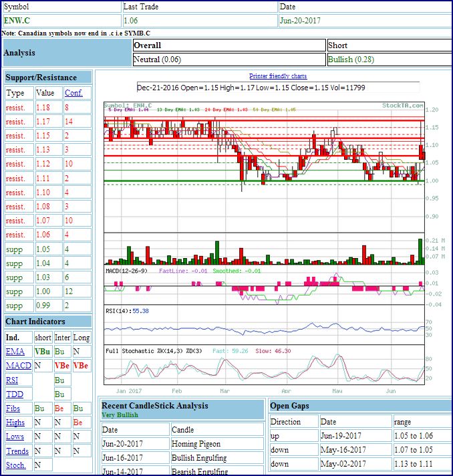Select the last trade value 1.06
This screenshot has width=453, height=476.
coord(131,21)
